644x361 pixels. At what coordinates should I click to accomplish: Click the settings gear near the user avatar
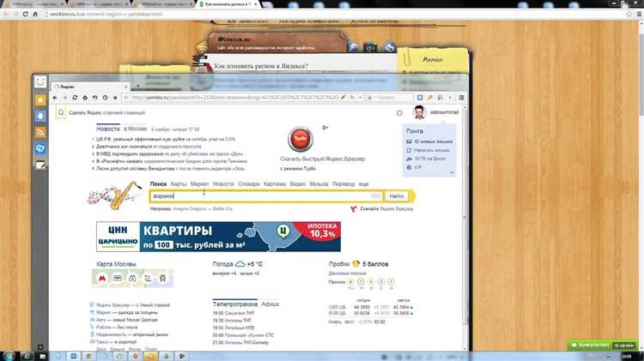click(399, 113)
